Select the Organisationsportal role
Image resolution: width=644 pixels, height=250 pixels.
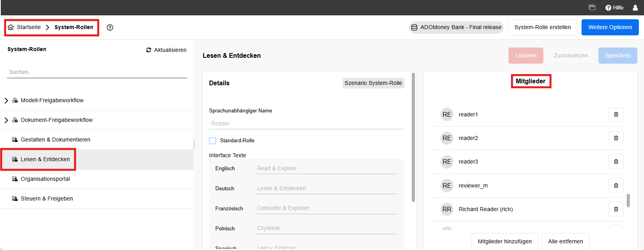coord(45,179)
